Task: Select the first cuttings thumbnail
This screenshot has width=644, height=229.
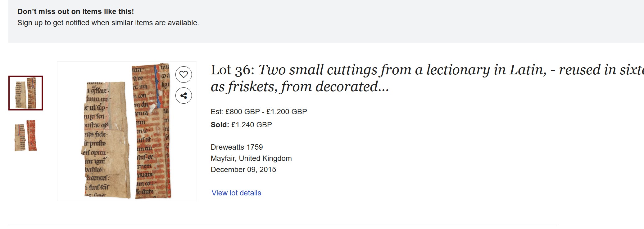Action: point(25,93)
